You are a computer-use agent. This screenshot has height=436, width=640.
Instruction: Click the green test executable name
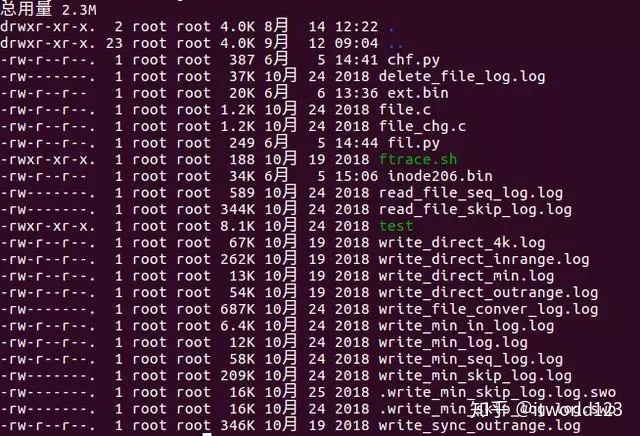click(x=396, y=226)
